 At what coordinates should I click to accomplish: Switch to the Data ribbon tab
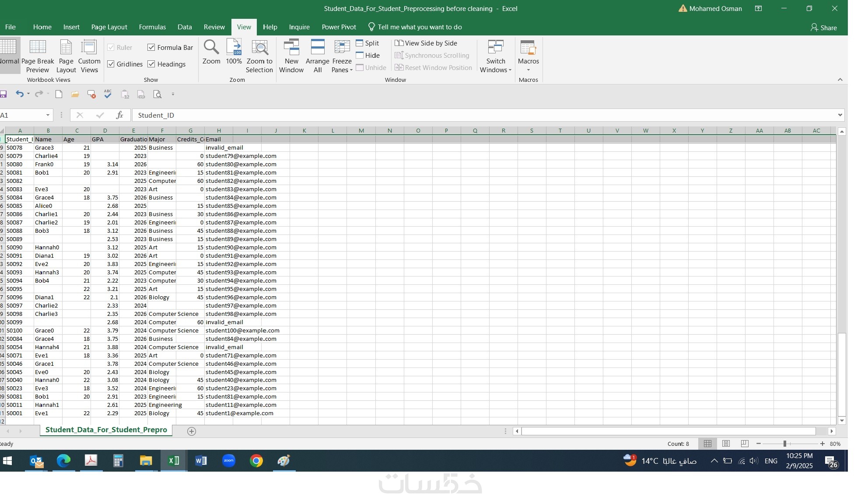coord(185,27)
